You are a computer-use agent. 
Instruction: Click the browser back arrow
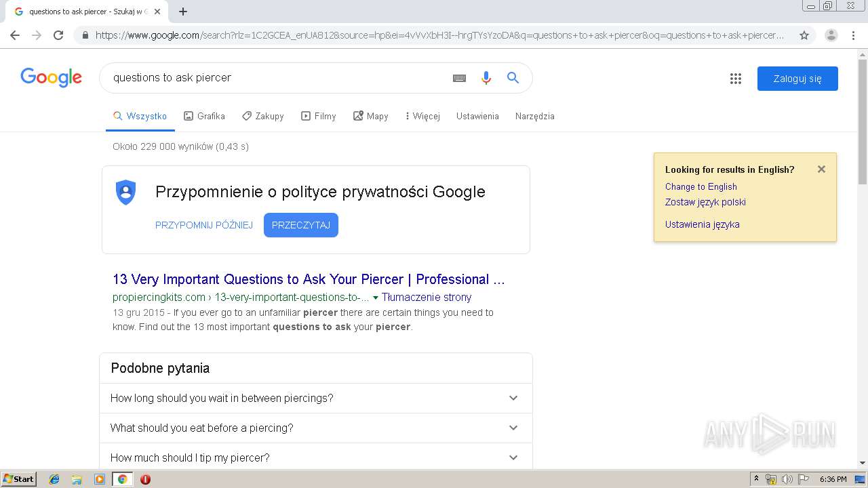coord(15,35)
